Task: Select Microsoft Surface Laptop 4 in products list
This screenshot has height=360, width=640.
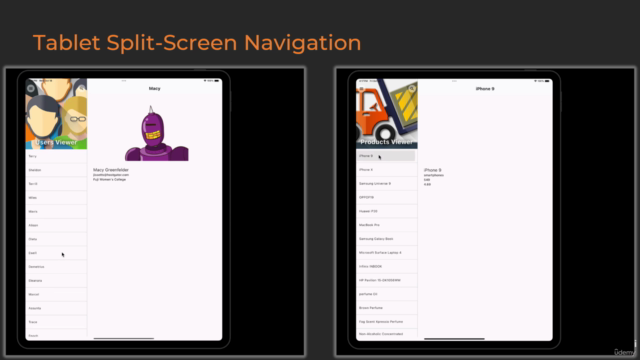Action: [387, 253]
